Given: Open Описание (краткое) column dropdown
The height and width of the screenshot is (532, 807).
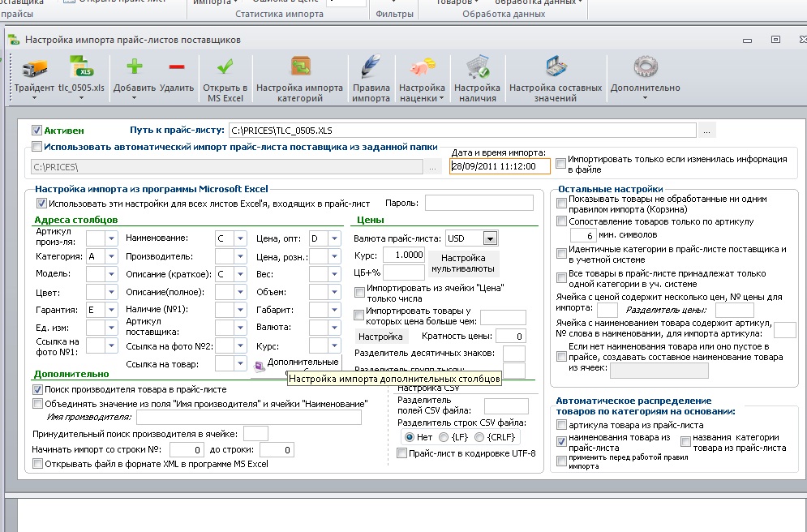Looking at the screenshot, I should point(240,274).
